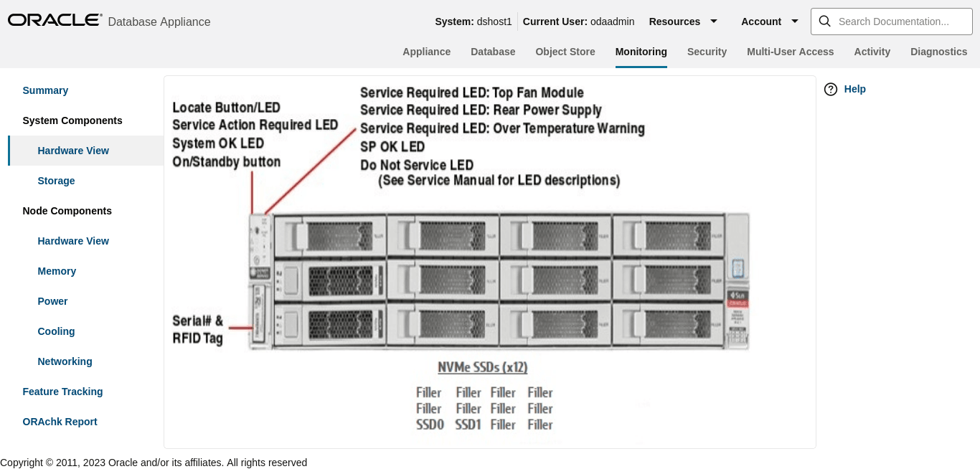
Task: Go to Feature Tracking
Action: [x=62, y=392]
